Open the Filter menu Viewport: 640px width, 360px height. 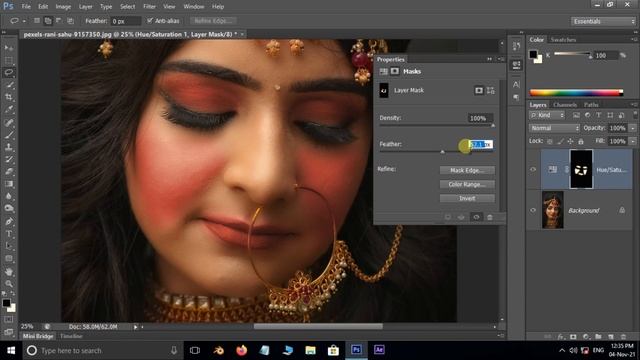(x=149, y=7)
